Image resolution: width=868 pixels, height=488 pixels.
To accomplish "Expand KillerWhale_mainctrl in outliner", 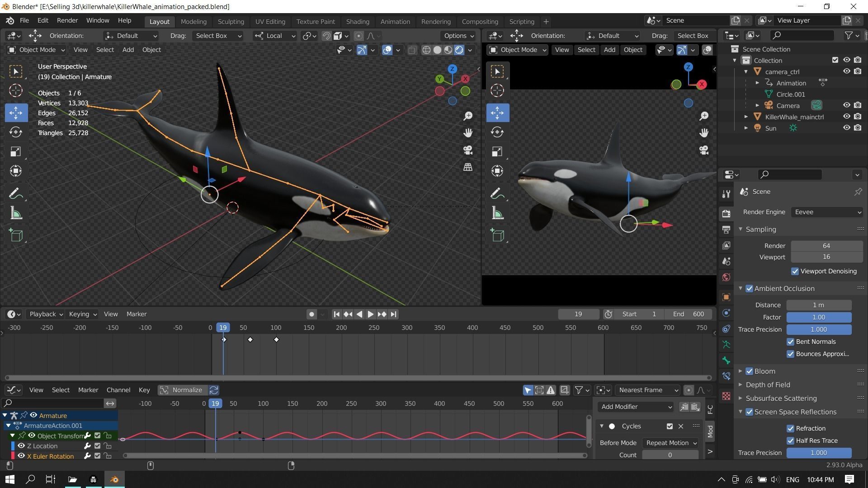I will [746, 117].
